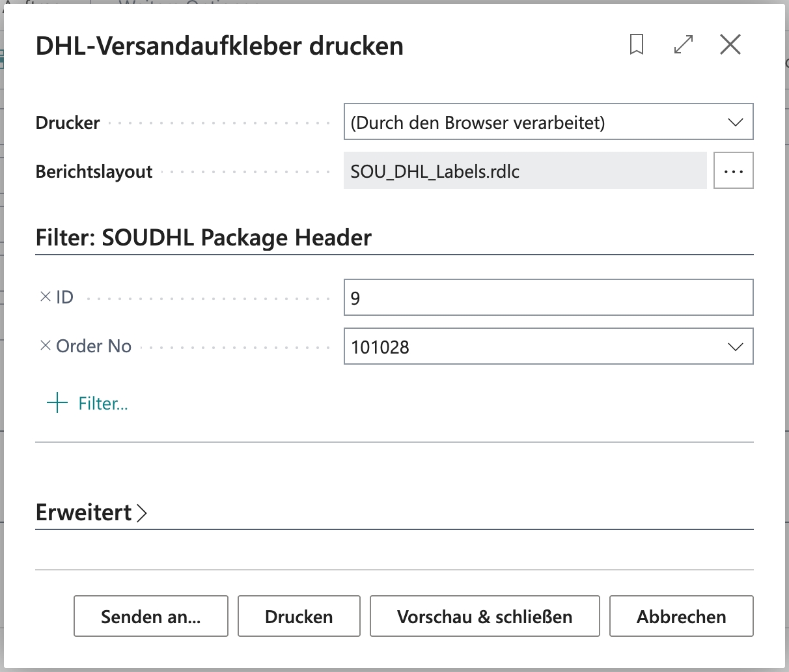This screenshot has height=672, width=789.
Task: Remove the Order No filter with its X
Action: click(46, 346)
